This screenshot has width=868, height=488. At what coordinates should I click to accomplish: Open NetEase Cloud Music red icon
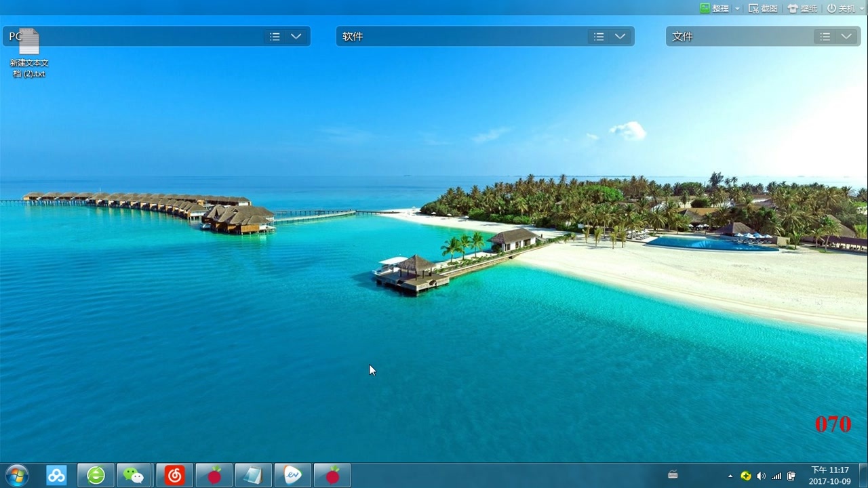(174, 475)
